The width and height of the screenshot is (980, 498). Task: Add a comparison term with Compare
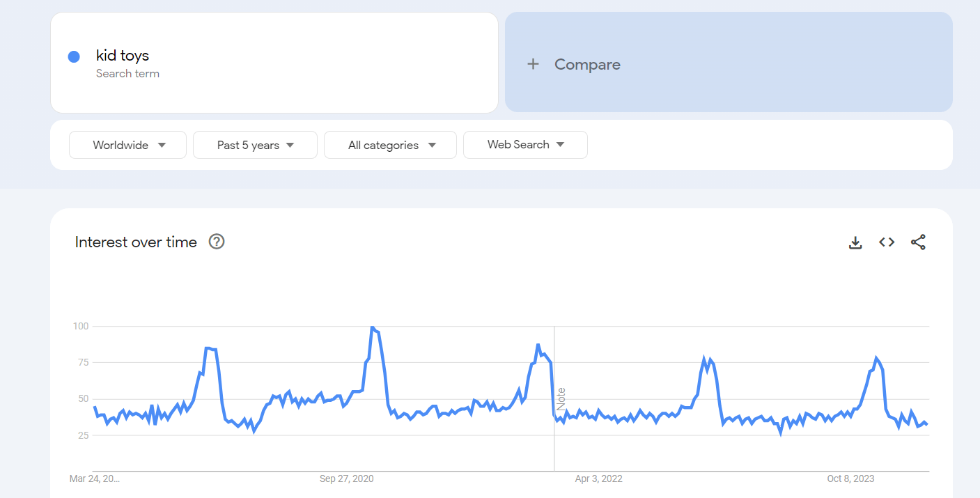tap(729, 62)
